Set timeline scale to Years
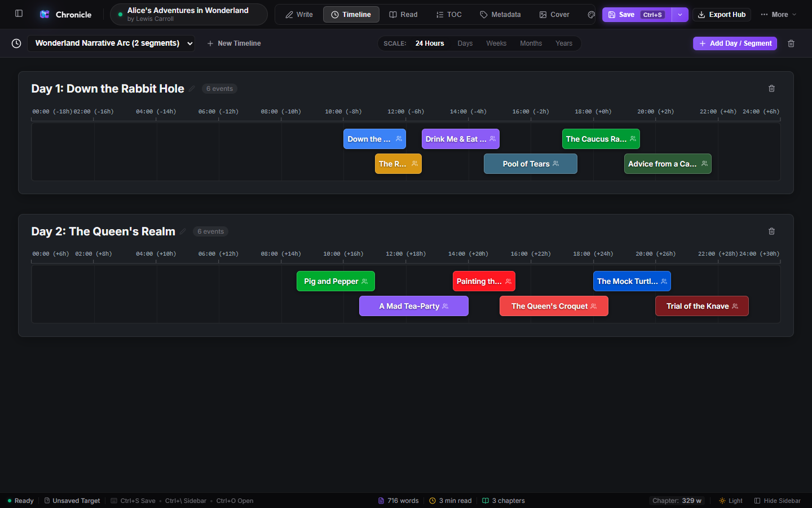812x508 pixels. pyautogui.click(x=564, y=43)
